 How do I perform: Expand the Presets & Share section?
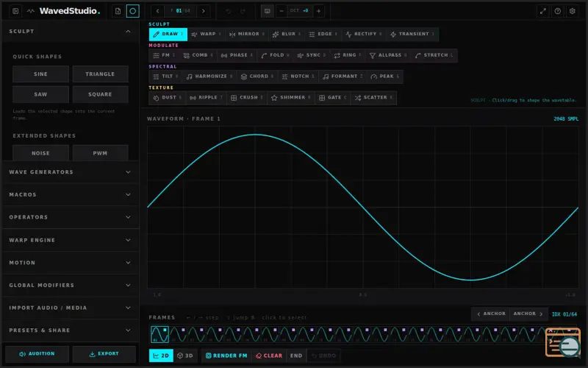pyautogui.click(x=71, y=330)
